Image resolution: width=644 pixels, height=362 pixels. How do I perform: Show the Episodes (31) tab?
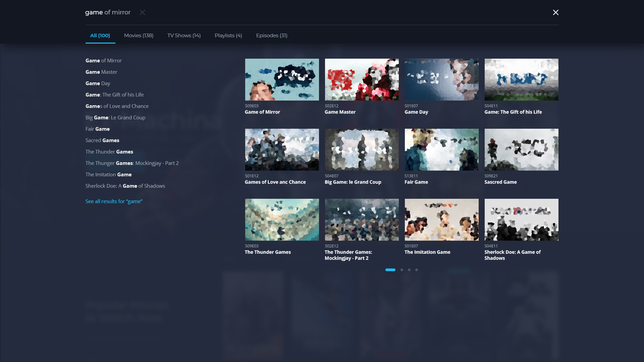(271, 36)
